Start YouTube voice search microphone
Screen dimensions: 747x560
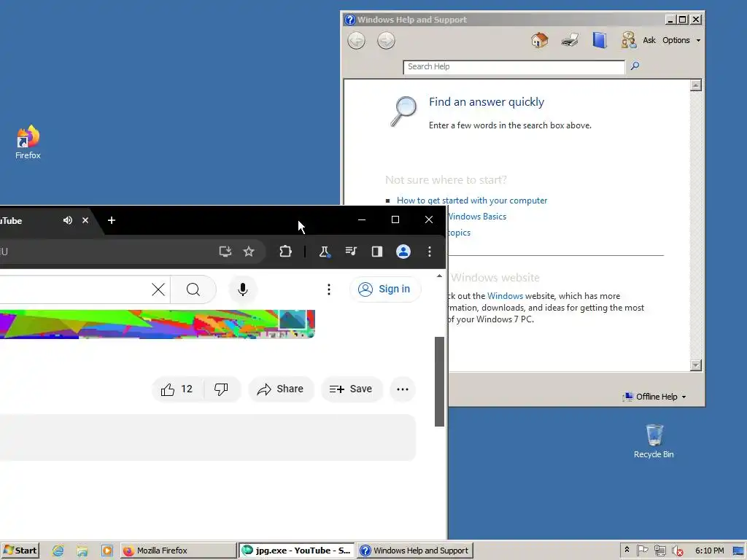click(242, 289)
